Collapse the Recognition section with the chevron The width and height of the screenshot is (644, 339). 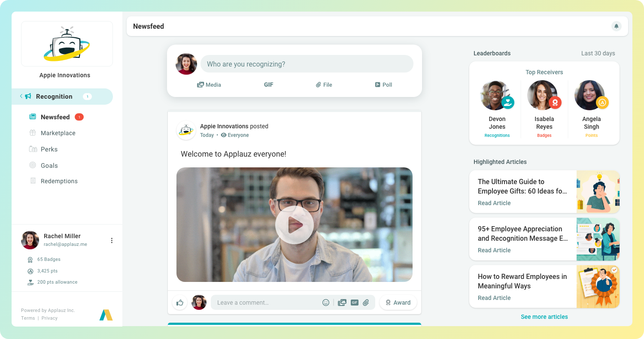tap(21, 97)
